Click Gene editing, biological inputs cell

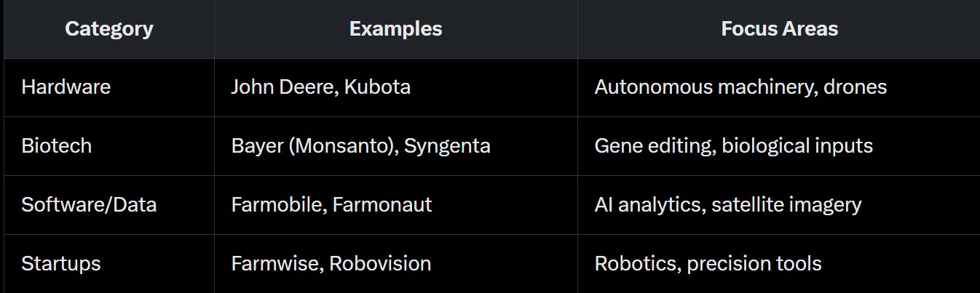point(733,145)
